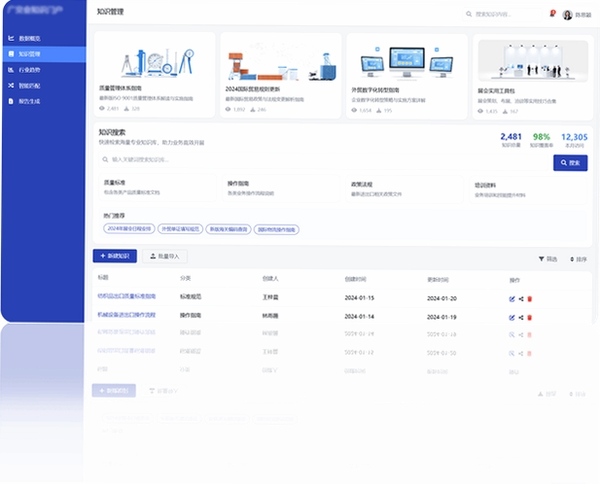Click the download icon showing 195
This screenshot has width=600, height=484.
coord(379,111)
